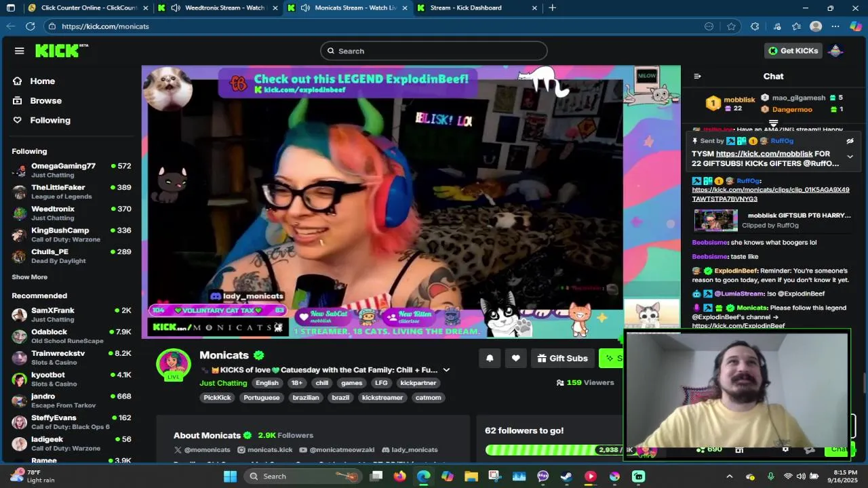Open KingBushCamp channel

71,235
